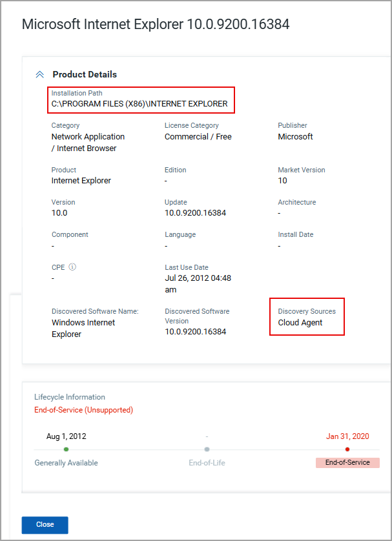Click the 'Jan 31, 2020' red date
The height and width of the screenshot is (541, 392).
[347, 436]
